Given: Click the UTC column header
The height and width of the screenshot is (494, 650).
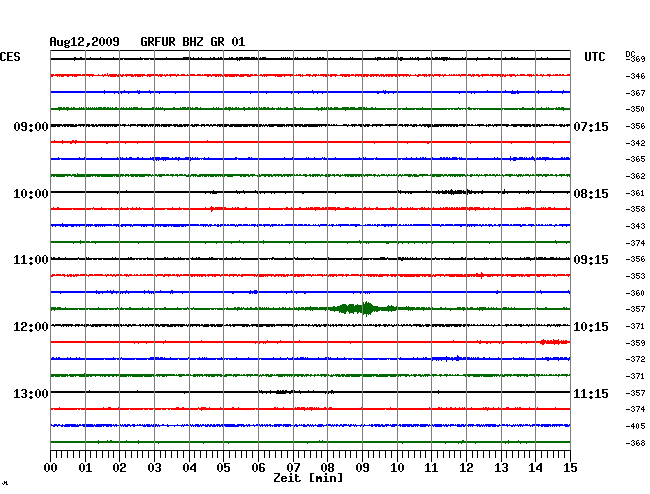Looking at the screenshot, I should pos(594,57).
